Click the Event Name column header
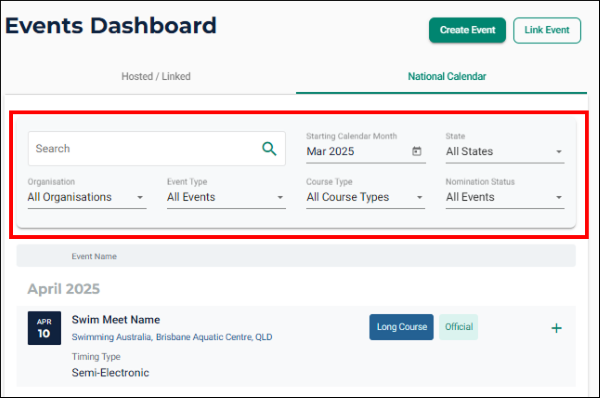This screenshot has height=398, width=600. click(94, 256)
